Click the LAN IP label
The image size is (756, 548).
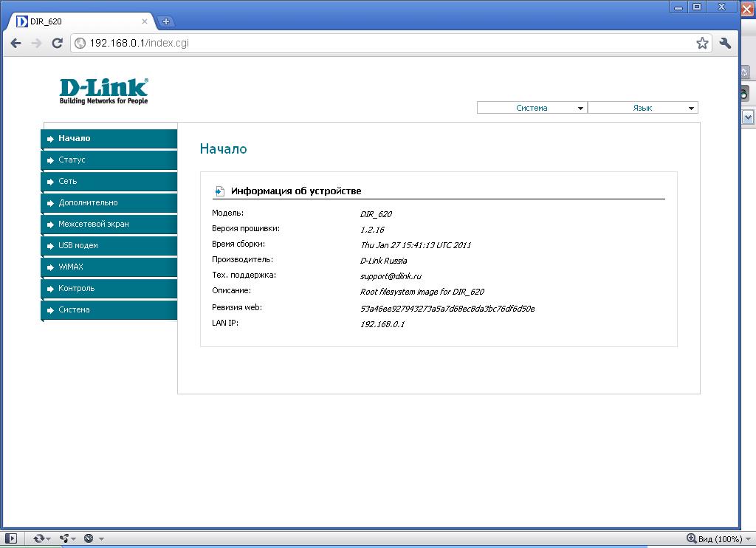click(225, 323)
